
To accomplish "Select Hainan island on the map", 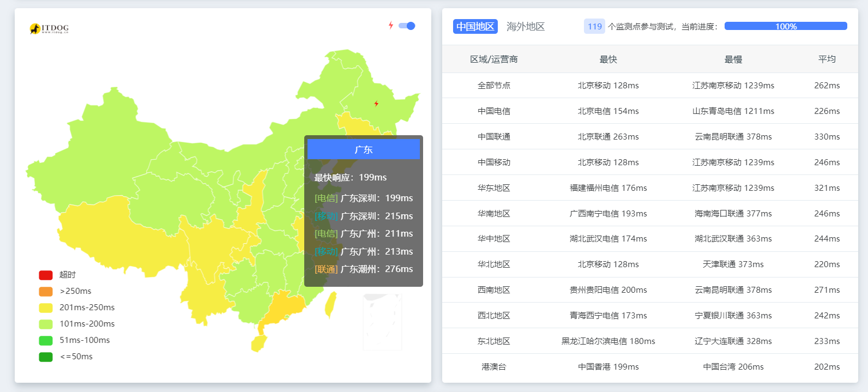I will (258, 343).
